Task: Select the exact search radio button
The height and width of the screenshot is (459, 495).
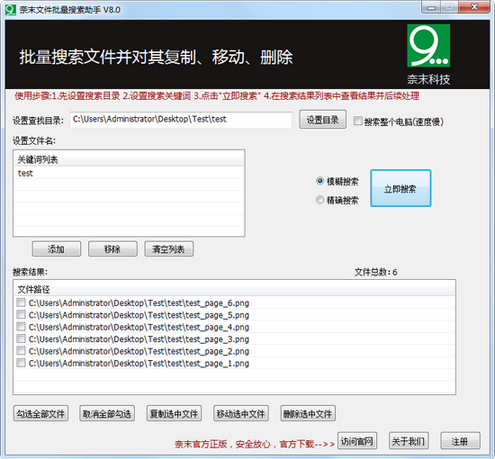Action: point(320,200)
